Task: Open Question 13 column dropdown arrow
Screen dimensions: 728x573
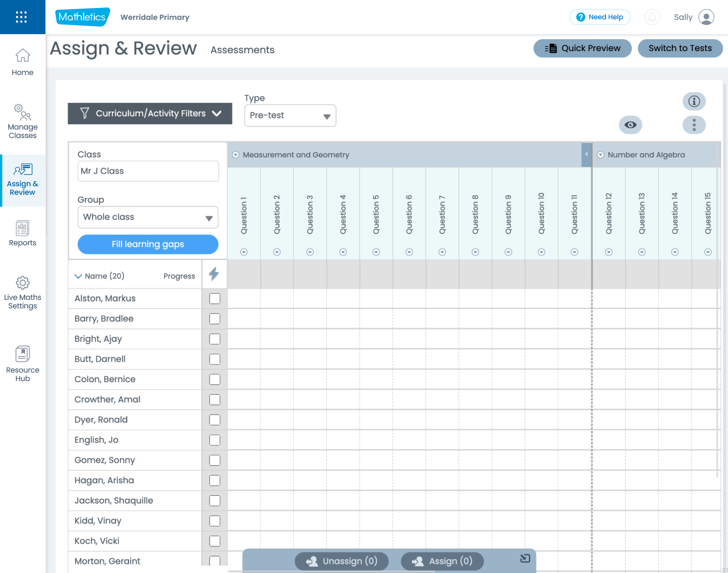Action: point(642,252)
